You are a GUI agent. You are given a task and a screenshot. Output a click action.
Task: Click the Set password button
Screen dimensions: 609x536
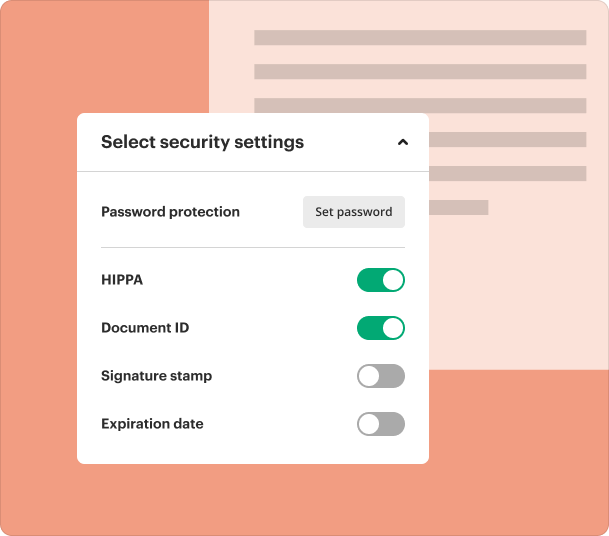[353, 212]
